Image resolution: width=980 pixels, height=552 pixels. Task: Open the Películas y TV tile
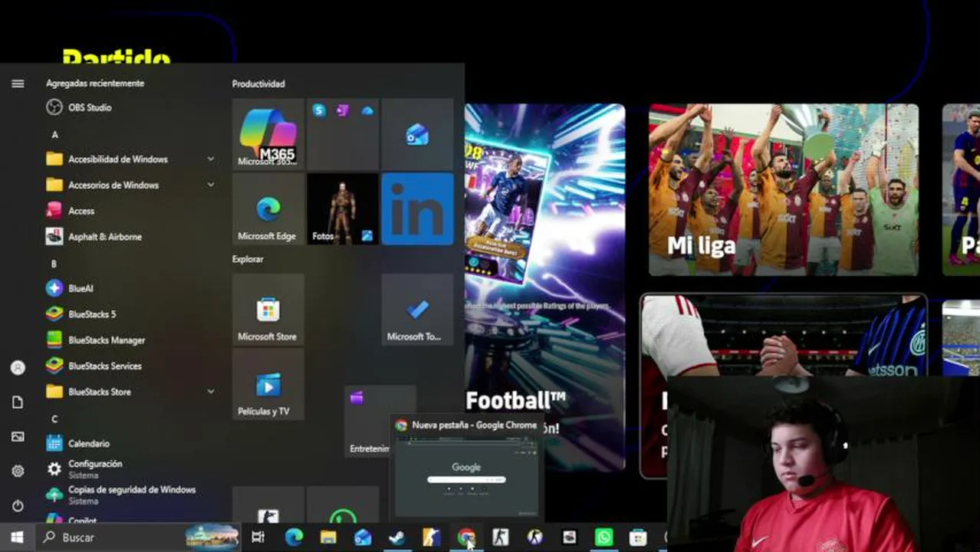click(268, 385)
